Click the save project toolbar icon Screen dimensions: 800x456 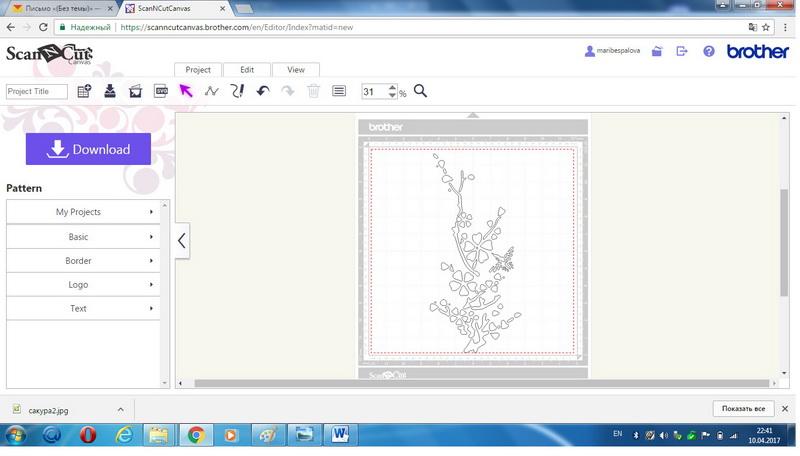click(110, 91)
